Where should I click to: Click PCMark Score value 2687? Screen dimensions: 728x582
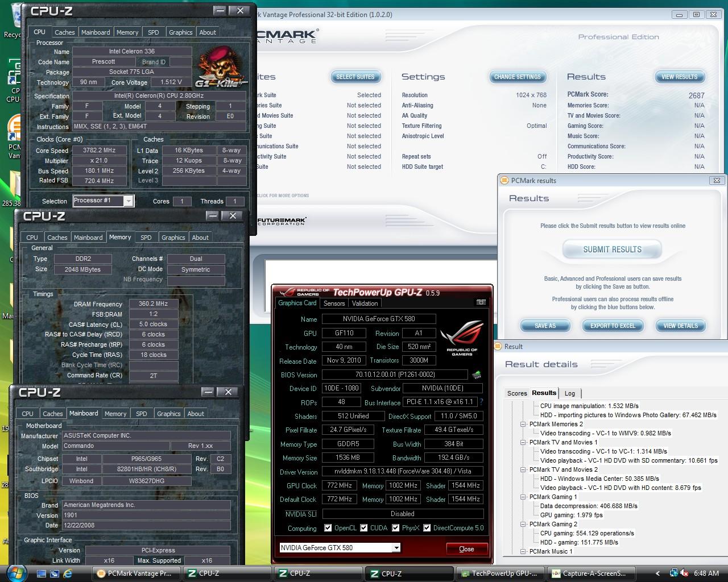[x=696, y=95]
